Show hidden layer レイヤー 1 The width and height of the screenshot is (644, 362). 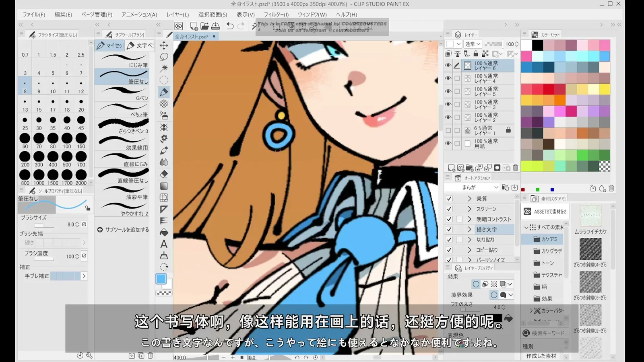coord(448,130)
